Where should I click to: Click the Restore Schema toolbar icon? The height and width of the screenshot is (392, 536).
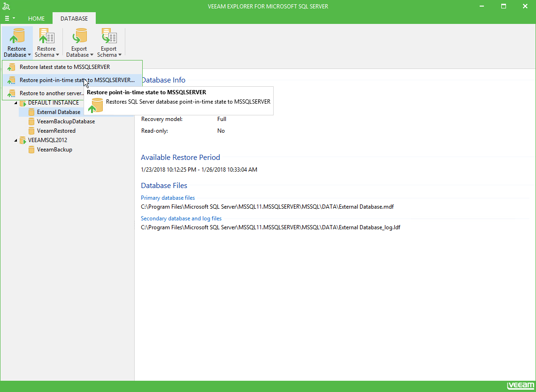coord(46,36)
